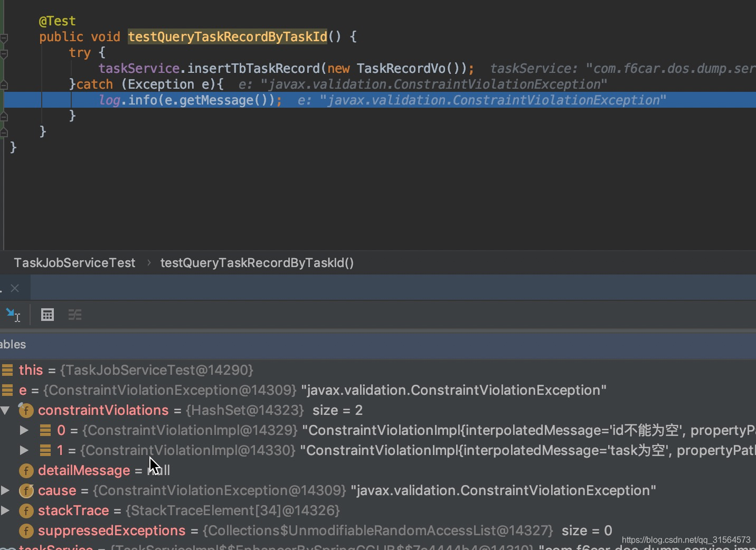Click the @Test annotation in the editor

click(x=58, y=21)
